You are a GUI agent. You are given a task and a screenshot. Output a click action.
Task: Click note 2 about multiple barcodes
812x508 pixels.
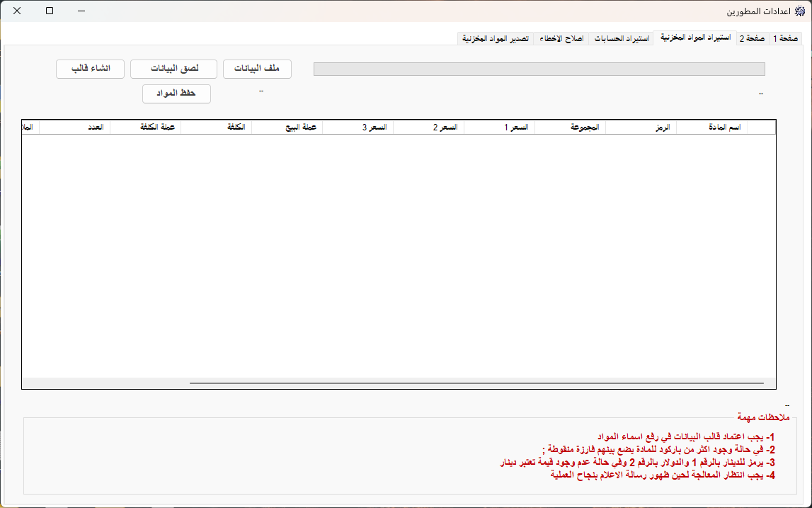point(658,449)
